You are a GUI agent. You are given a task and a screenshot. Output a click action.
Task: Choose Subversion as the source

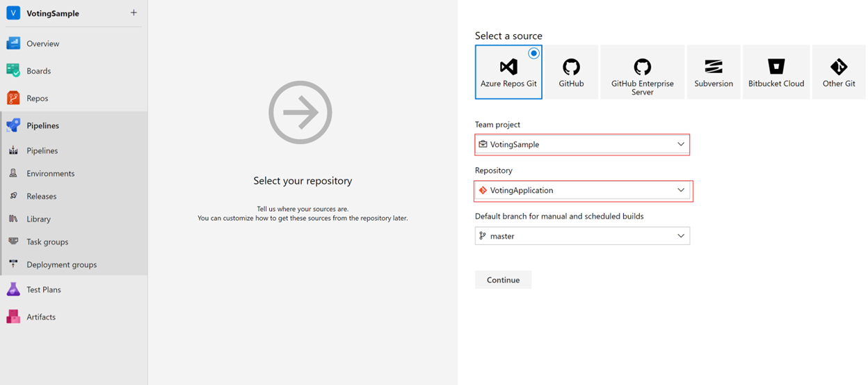[x=713, y=72]
